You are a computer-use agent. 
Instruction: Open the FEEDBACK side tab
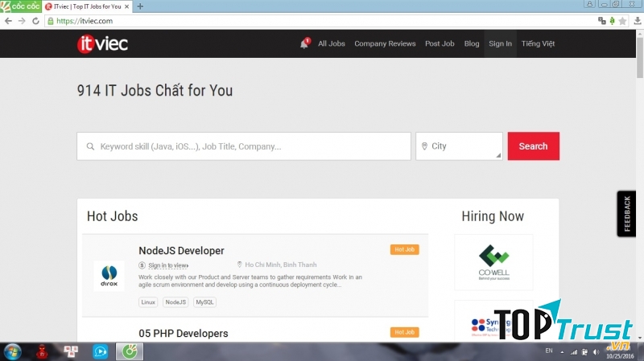[626, 214]
